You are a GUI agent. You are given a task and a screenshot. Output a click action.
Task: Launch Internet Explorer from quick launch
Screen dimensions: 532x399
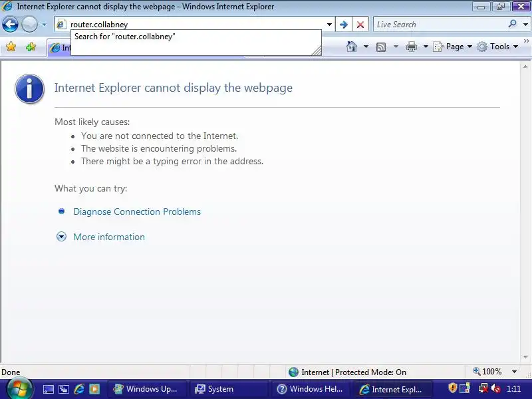click(x=79, y=389)
